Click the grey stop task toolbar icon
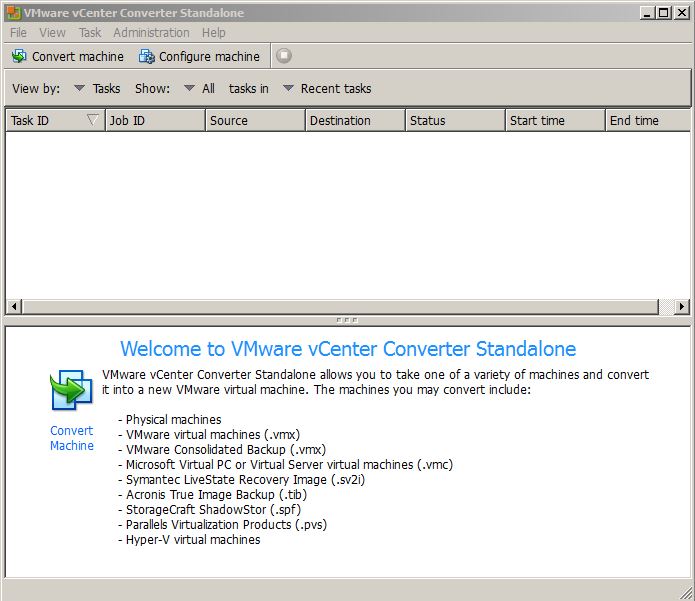Image resolution: width=695 pixels, height=601 pixels. [x=284, y=56]
